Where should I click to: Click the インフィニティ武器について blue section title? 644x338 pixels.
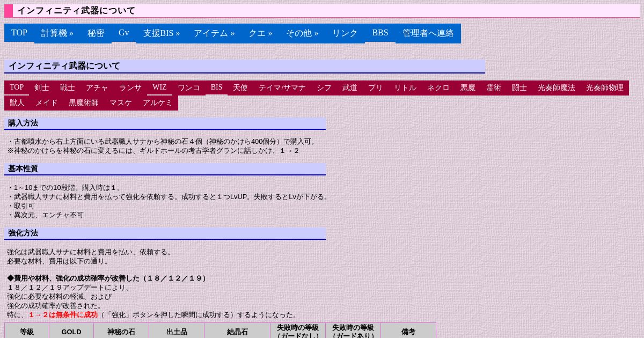[x=245, y=66]
